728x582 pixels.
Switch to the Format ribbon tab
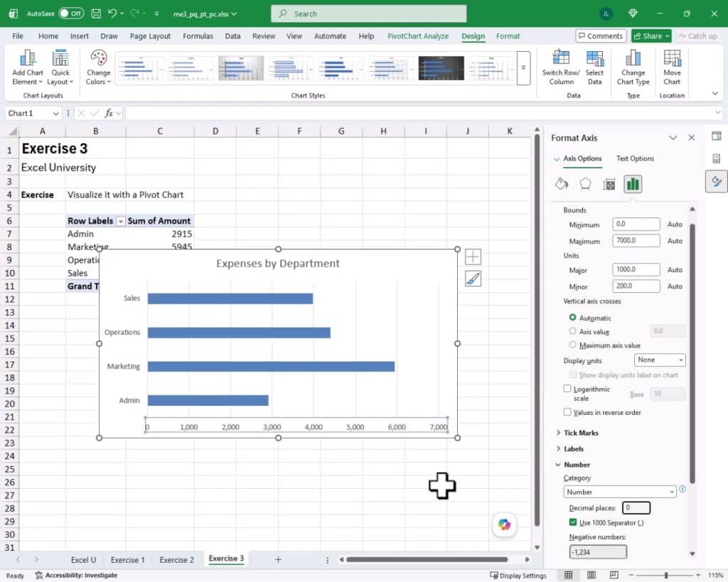click(x=508, y=36)
